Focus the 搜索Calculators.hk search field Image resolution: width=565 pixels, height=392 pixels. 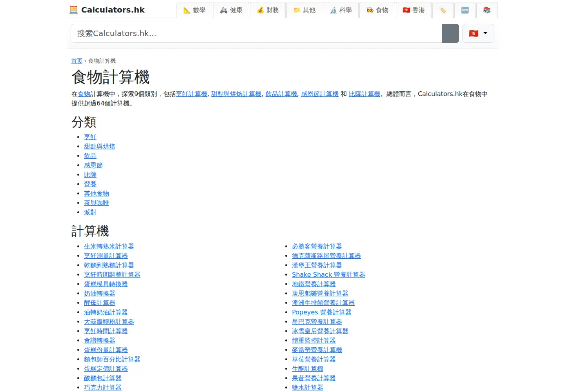coord(256,33)
